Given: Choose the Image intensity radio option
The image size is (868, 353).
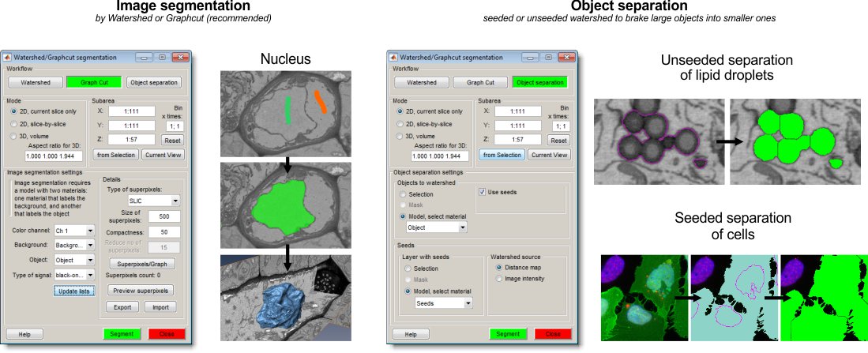Looking at the screenshot, I should [x=499, y=278].
